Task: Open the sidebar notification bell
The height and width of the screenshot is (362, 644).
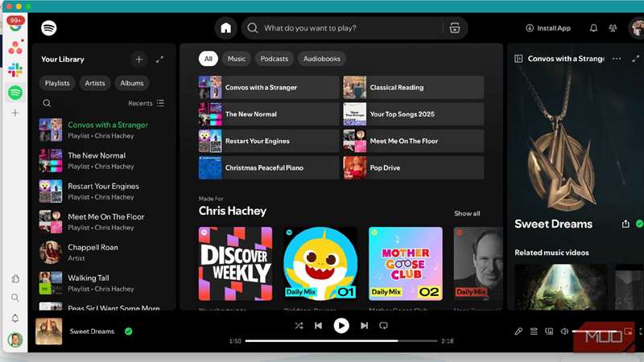Action: [x=15, y=318]
